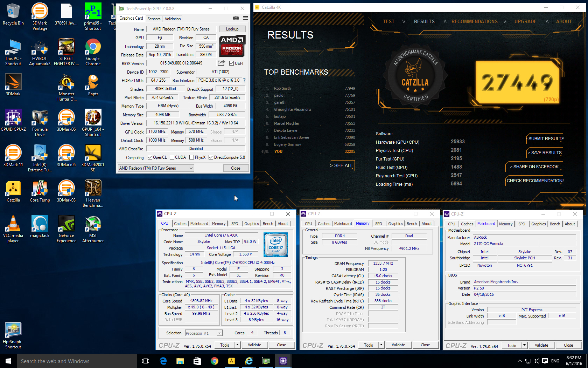
Task: Open the Formula Drive icon
Action: pyautogui.click(x=40, y=123)
